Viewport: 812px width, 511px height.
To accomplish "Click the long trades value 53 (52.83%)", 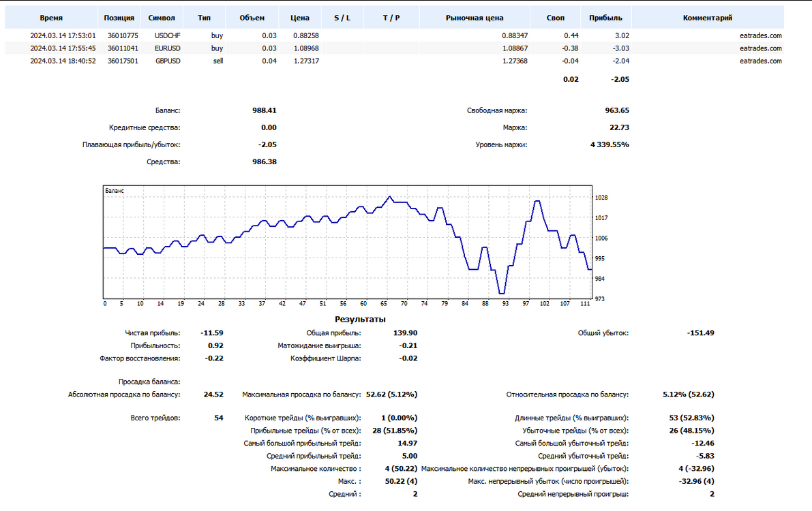I will tap(691, 418).
